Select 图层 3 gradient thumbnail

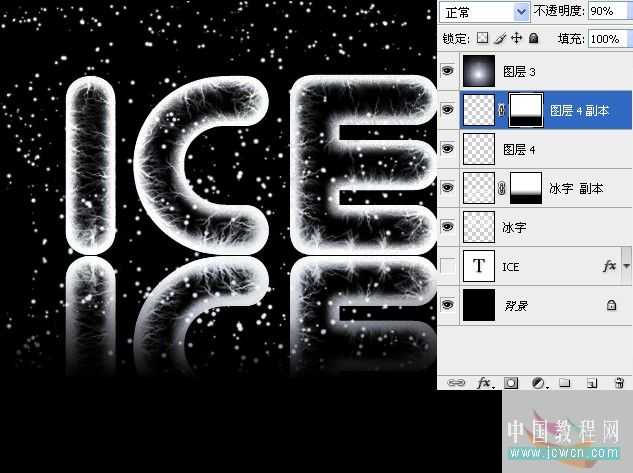coord(479,71)
